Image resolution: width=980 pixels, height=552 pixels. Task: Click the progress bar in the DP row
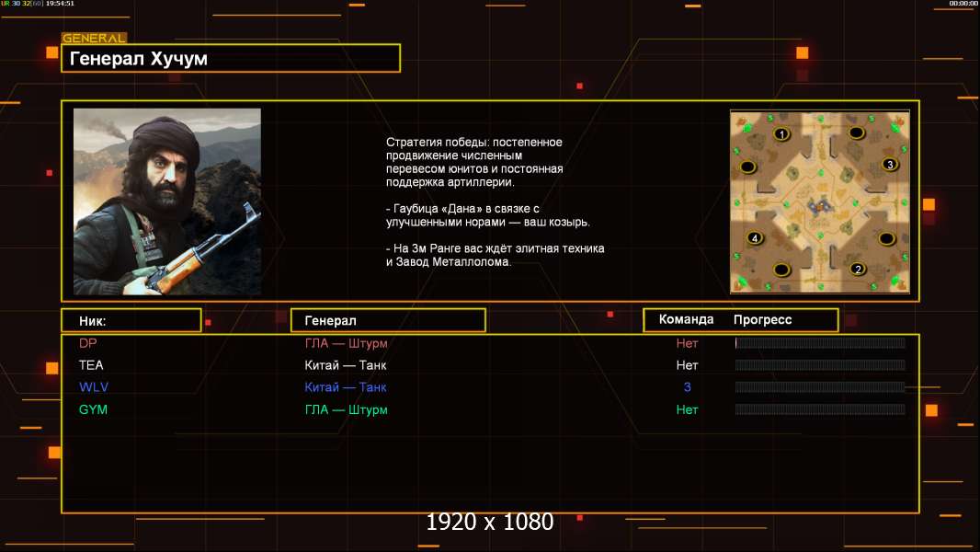[x=820, y=343]
